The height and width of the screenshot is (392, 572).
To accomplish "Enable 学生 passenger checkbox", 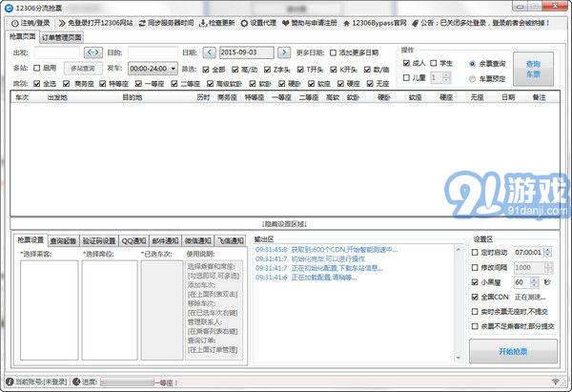I will 434,63.
